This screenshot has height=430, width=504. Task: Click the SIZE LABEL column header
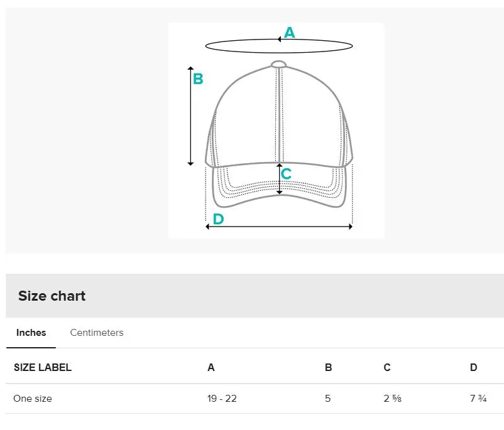[43, 368]
